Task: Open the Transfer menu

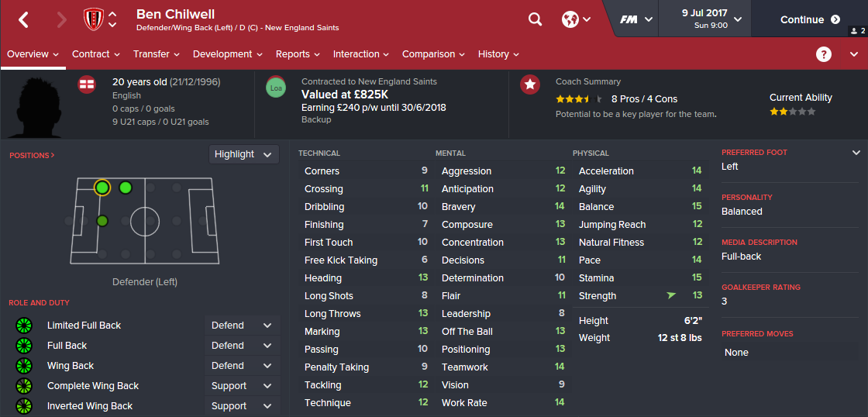Action: coord(156,54)
